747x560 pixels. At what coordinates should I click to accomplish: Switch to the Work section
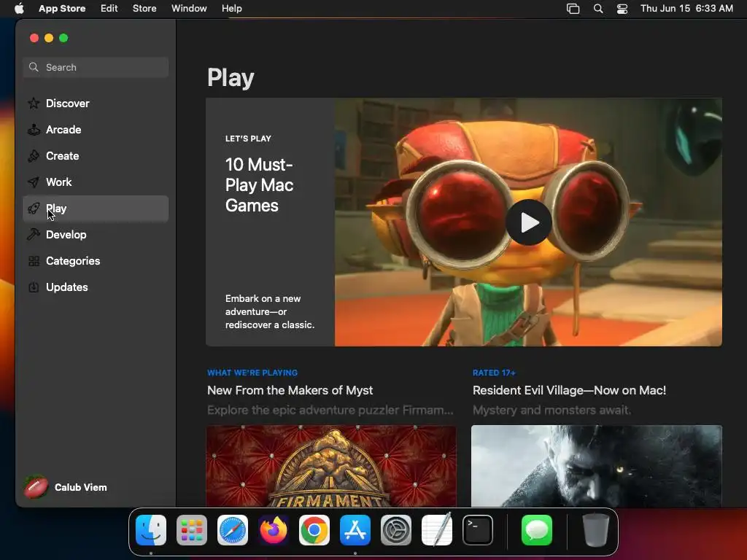click(96, 182)
